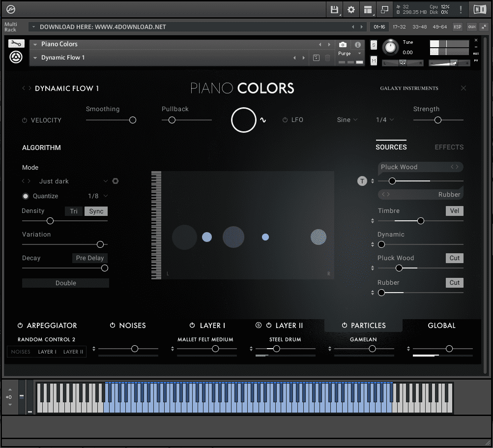Click the Double button

click(x=66, y=283)
